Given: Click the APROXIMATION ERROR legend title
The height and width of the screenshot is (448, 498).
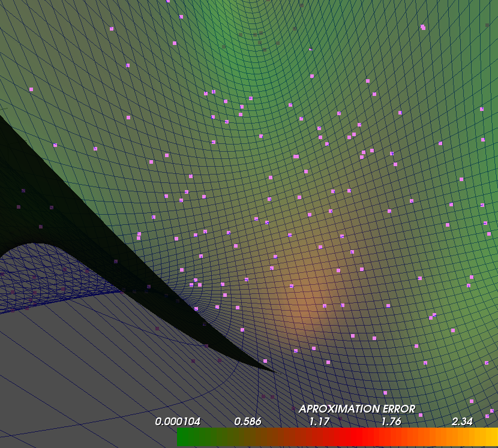Looking at the screenshot, I should [x=357, y=409].
